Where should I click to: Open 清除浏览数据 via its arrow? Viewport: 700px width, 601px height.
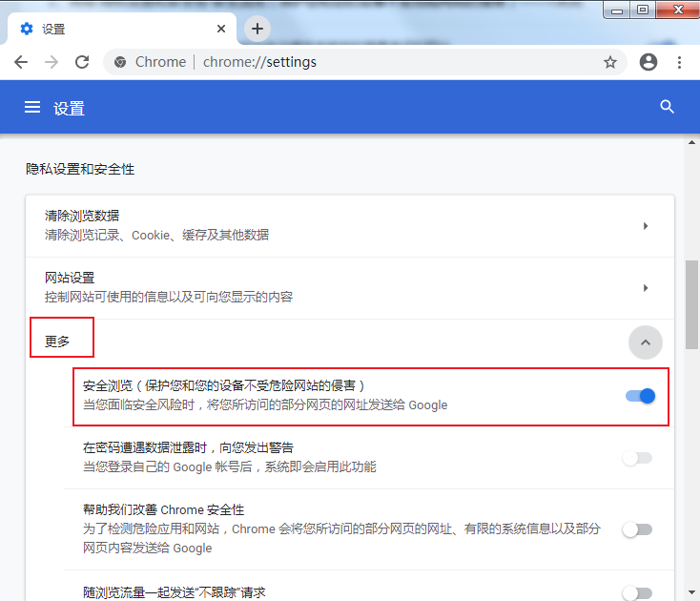click(x=646, y=226)
